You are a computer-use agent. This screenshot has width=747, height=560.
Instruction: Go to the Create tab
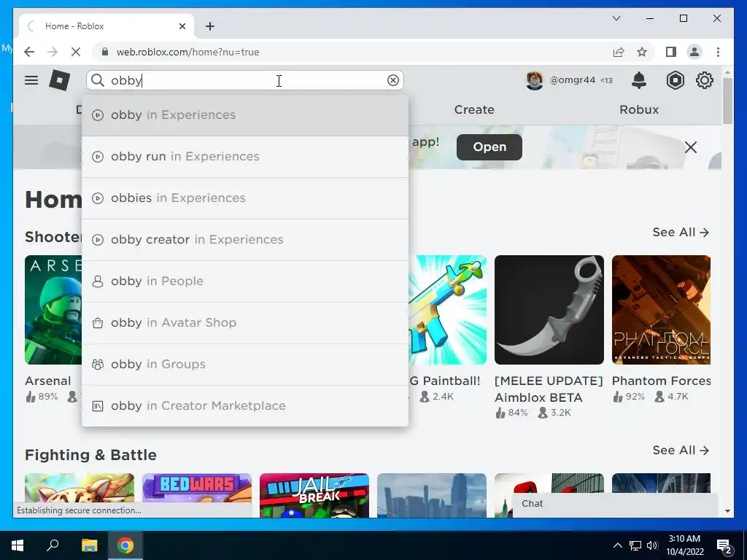point(474,109)
